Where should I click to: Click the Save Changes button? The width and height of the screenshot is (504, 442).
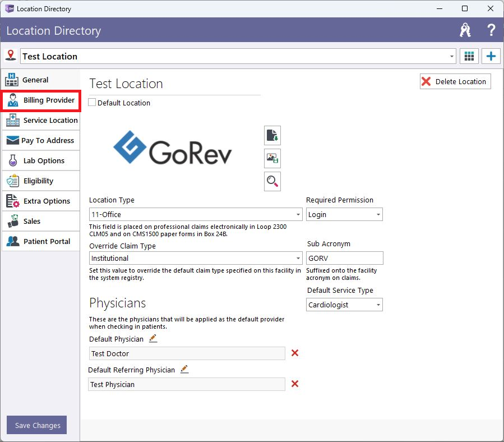click(37, 425)
